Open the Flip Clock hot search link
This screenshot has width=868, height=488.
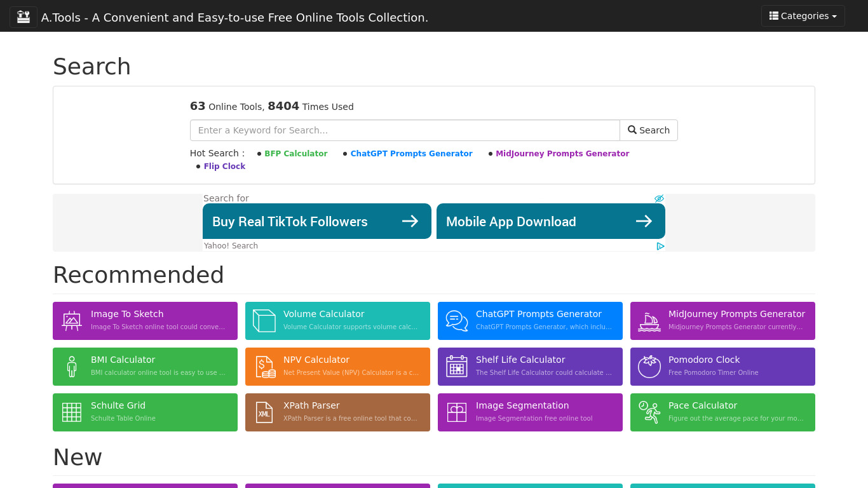[x=224, y=166]
